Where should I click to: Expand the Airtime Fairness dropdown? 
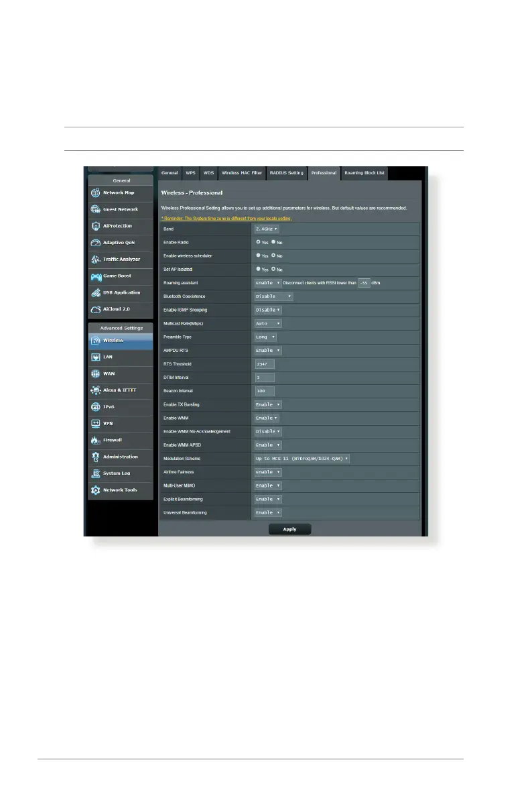pos(268,472)
